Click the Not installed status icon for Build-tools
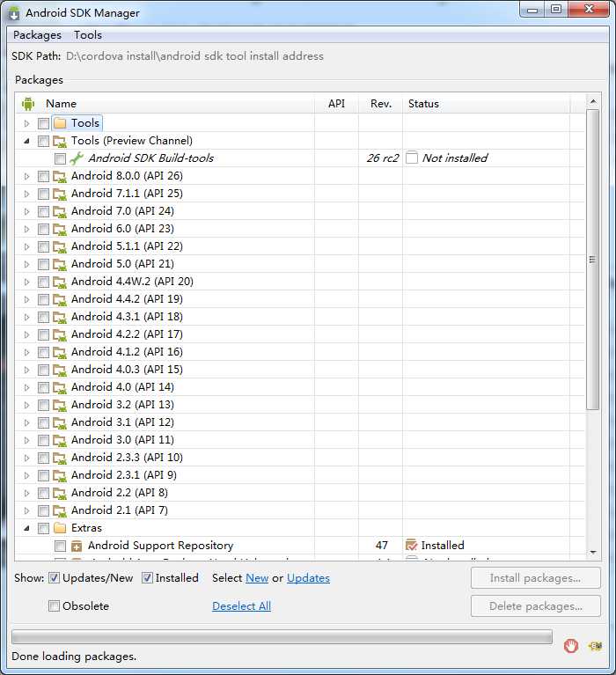 pyautogui.click(x=412, y=158)
